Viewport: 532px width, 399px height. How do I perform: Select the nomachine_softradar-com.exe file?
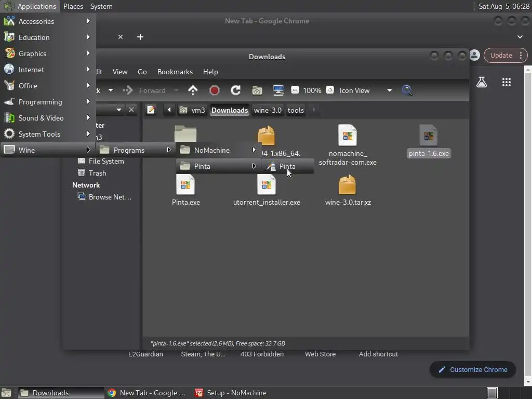[348, 145]
